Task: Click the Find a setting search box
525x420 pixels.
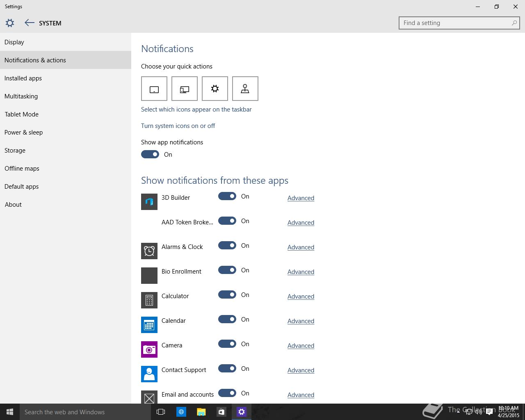Action: (x=459, y=23)
